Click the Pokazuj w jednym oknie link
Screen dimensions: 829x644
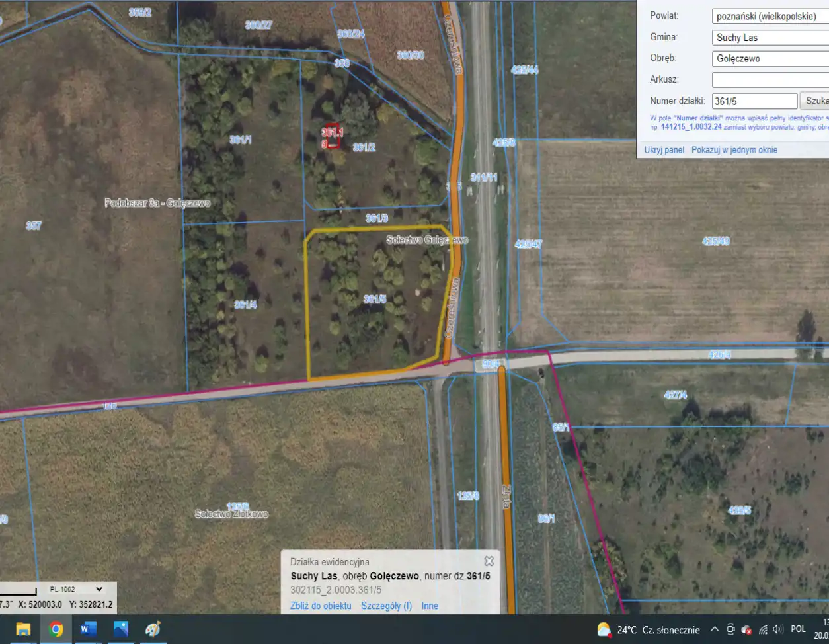click(734, 150)
